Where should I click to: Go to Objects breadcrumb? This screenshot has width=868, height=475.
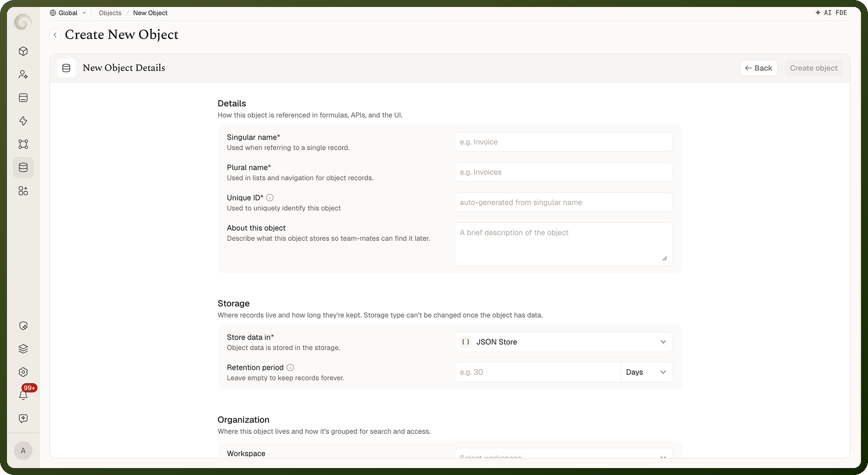[x=110, y=13]
